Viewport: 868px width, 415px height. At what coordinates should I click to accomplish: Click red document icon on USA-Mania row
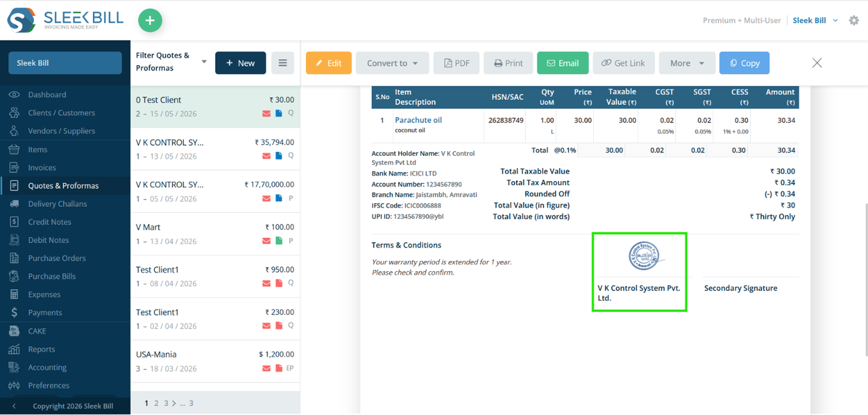point(279,368)
